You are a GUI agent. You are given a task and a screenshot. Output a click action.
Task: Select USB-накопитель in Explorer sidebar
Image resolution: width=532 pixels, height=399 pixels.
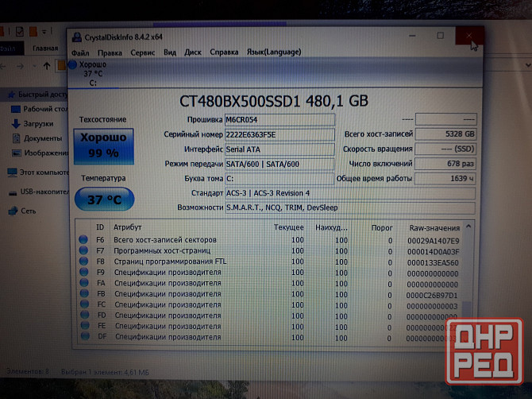[x=39, y=192]
